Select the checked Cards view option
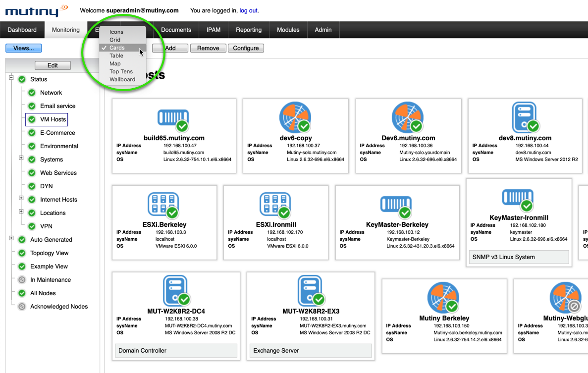The image size is (588, 373). tap(123, 48)
